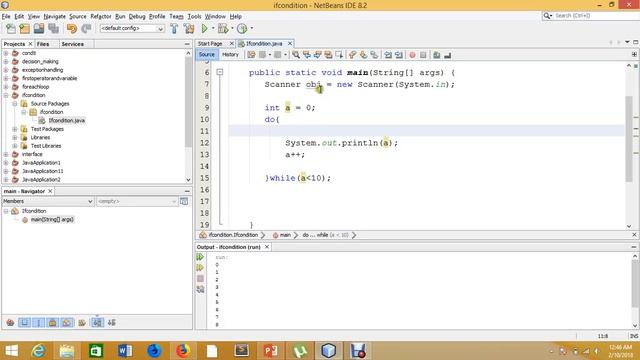Open the Navigate menu
This screenshot has width=640, height=360.
55,16
